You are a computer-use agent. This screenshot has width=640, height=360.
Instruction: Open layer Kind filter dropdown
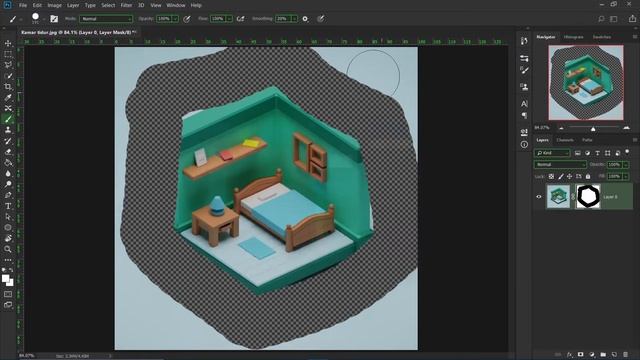[552, 153]
